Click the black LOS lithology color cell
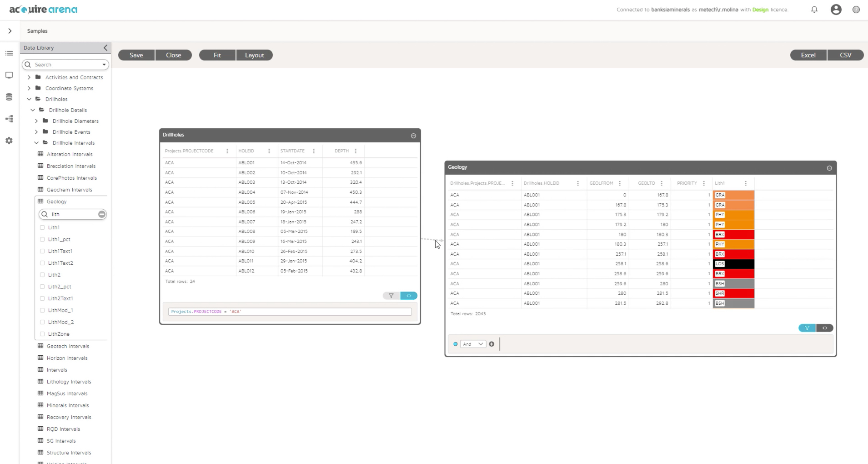Image resolution: width=868 pixels, height=464 pixels. (x=733, y=264)
